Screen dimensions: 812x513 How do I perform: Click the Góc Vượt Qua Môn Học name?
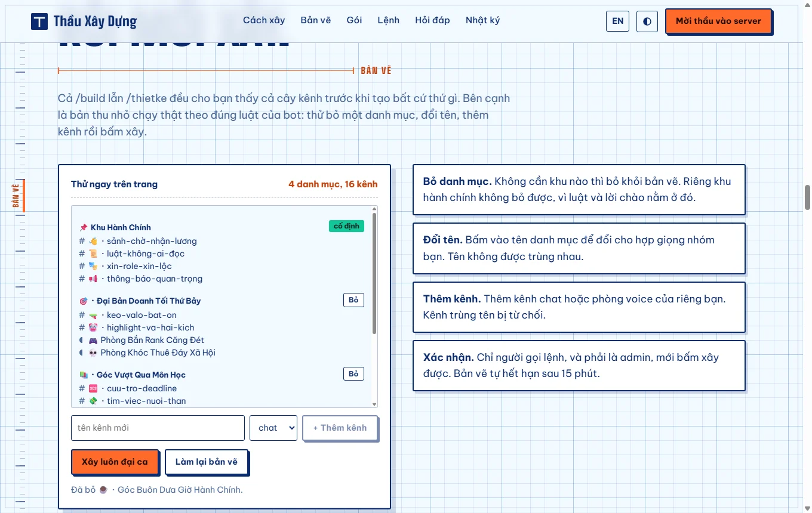(141, 375)
